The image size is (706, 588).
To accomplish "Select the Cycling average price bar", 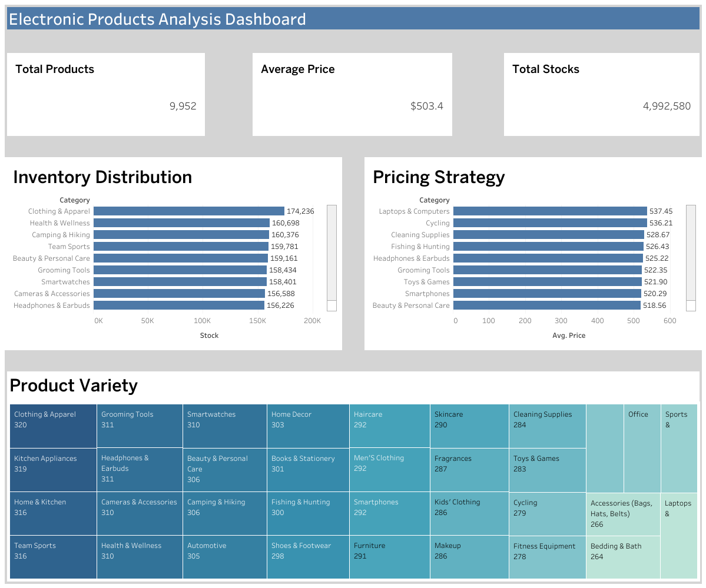I will coord(550,223).
